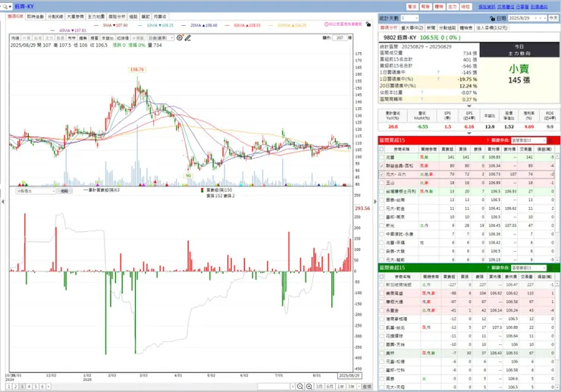The height and width of the screenshot is (392, 561).
Task: Click the button right of the 207 field
Action: tap(349, 38)
